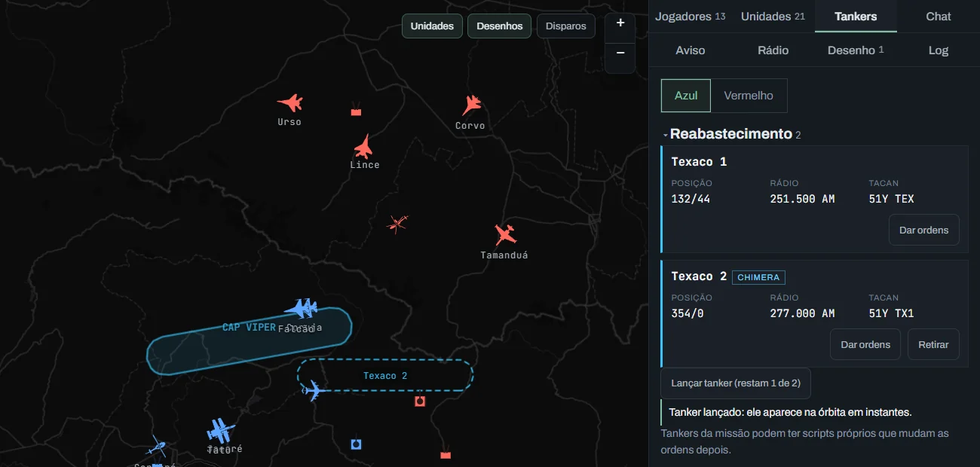Screen dimensions: 980x467
Task: Click the red square unit below Texaco 2 orbit
Action: (420, 401)
